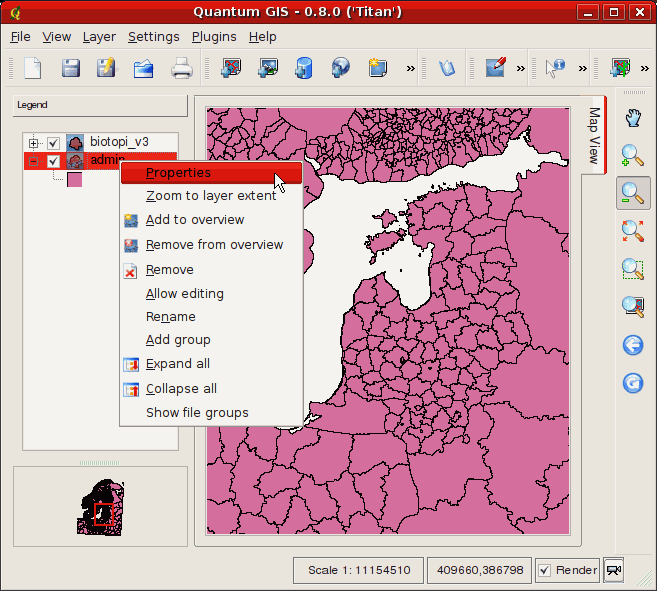Click the biotopi_v3 layer name
657x591 pixels.
(x=119, y=142)
